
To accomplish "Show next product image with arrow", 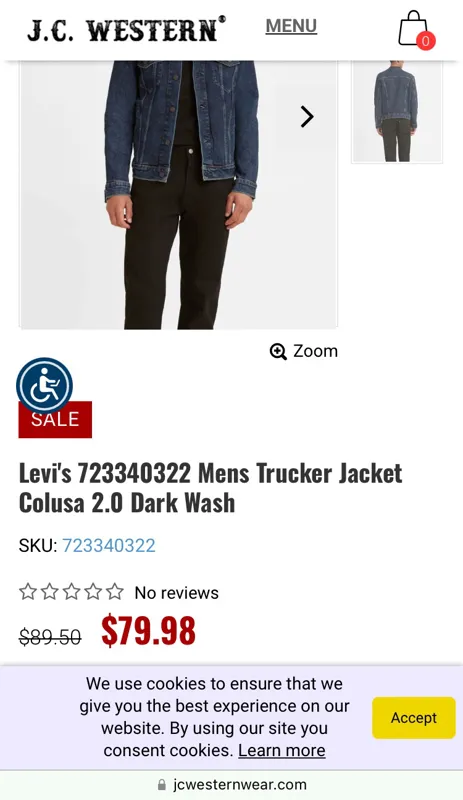I will point(307,117).
